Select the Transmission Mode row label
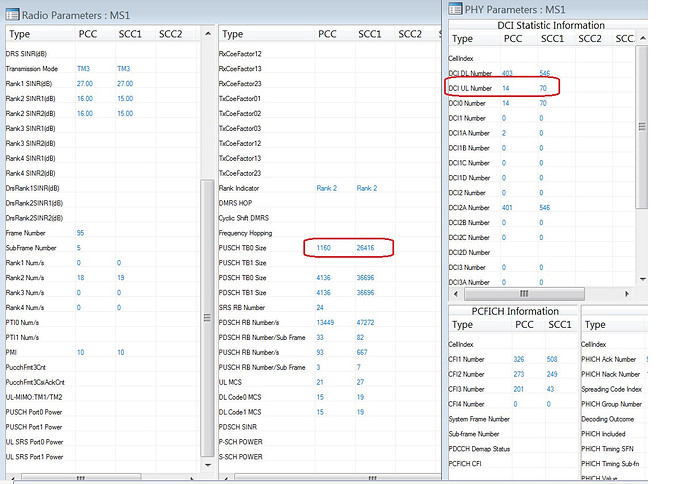Viewport: 690px width, 484px height. tap(32, 69)
